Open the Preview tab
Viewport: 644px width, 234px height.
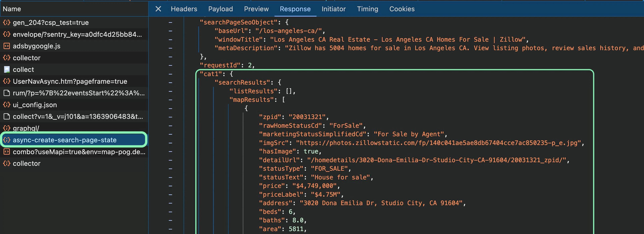(x=256, y=9)
